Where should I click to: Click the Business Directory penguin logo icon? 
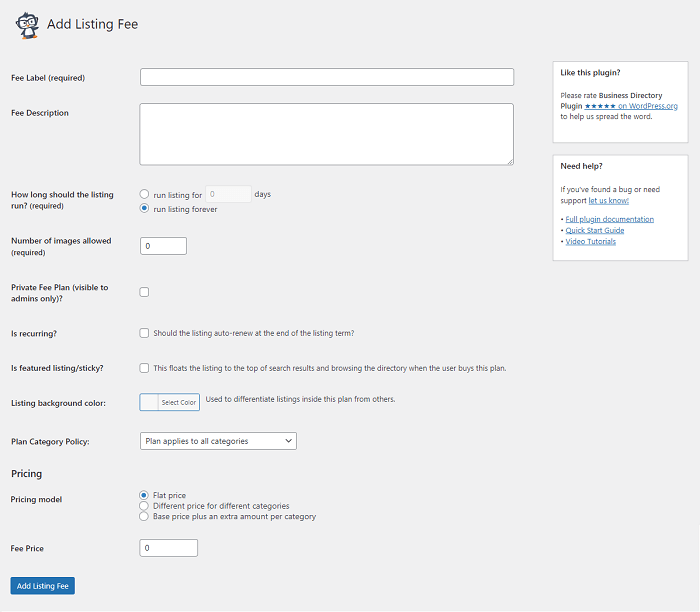(27, 25)
